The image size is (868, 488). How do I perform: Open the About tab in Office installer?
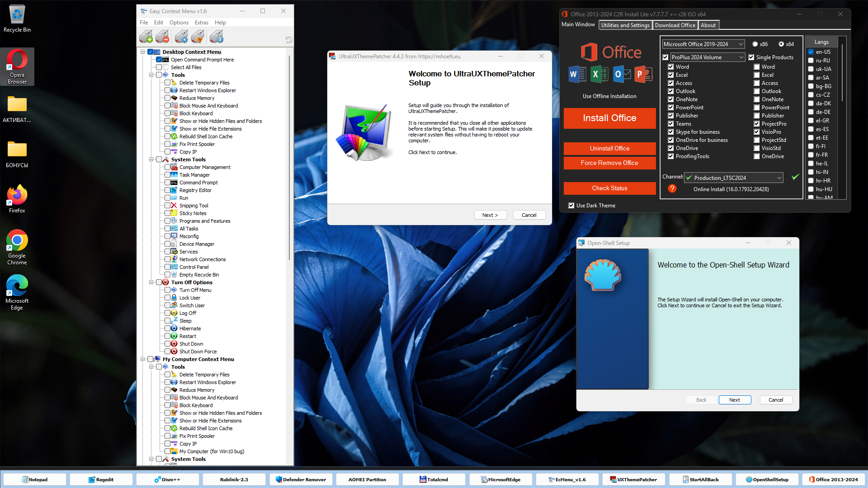(708, 25)
